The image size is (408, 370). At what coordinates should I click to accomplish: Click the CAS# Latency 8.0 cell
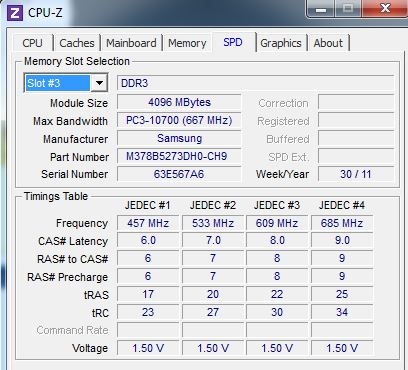pos(277,241)
